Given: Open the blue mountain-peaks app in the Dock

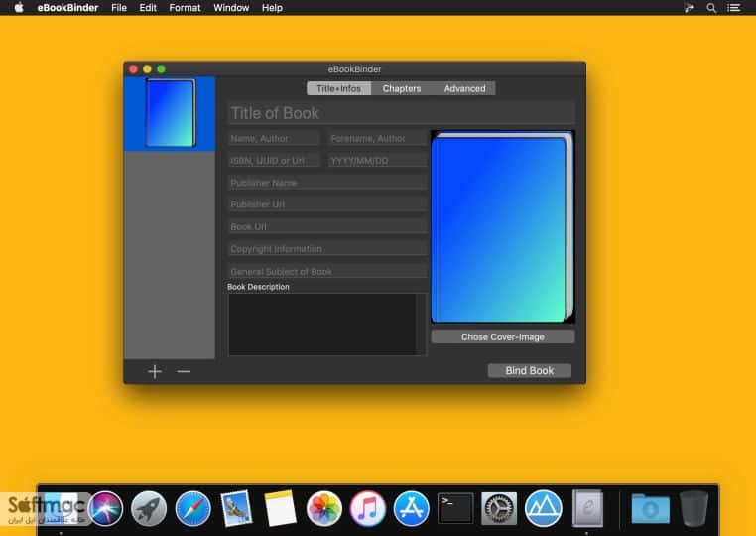Looking at the screenshot, I should click(543, 508).
